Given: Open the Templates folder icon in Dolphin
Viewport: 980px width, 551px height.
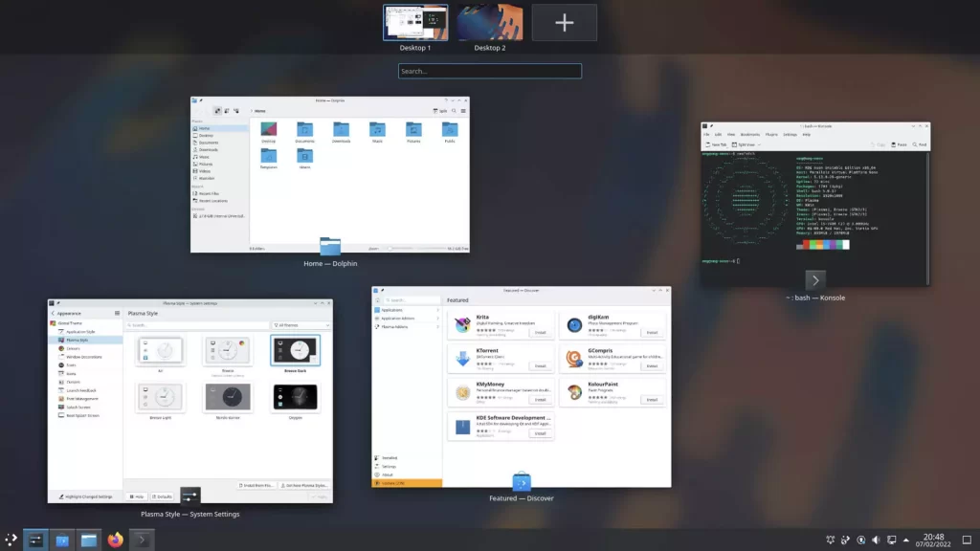Looking at the screenshot, I should (x=269, y=156).
